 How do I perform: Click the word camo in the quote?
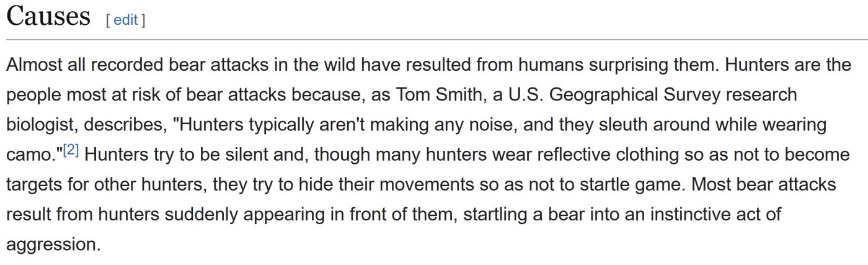30,155
